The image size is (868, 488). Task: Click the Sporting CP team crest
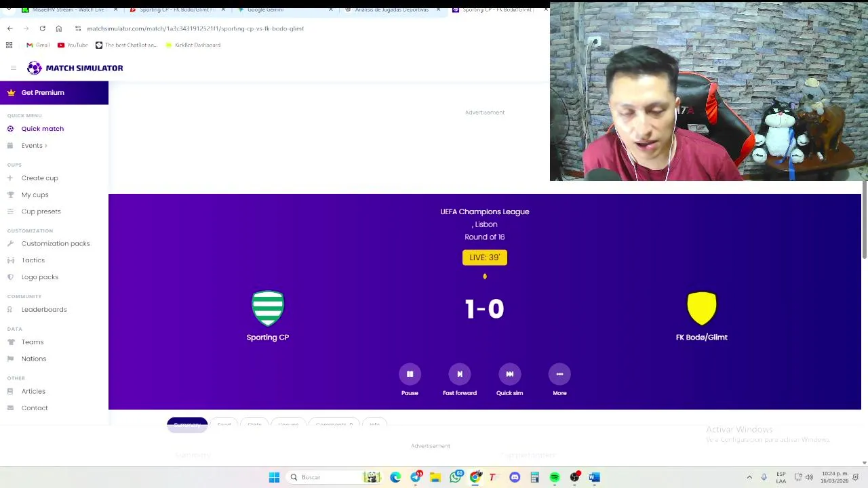pos(268,308)
